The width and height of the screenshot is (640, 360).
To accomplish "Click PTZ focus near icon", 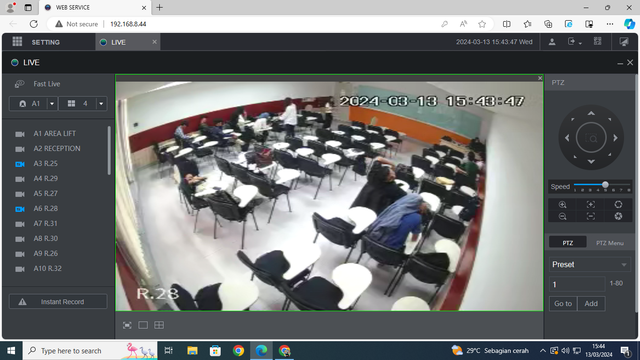I will coord(591,204).
